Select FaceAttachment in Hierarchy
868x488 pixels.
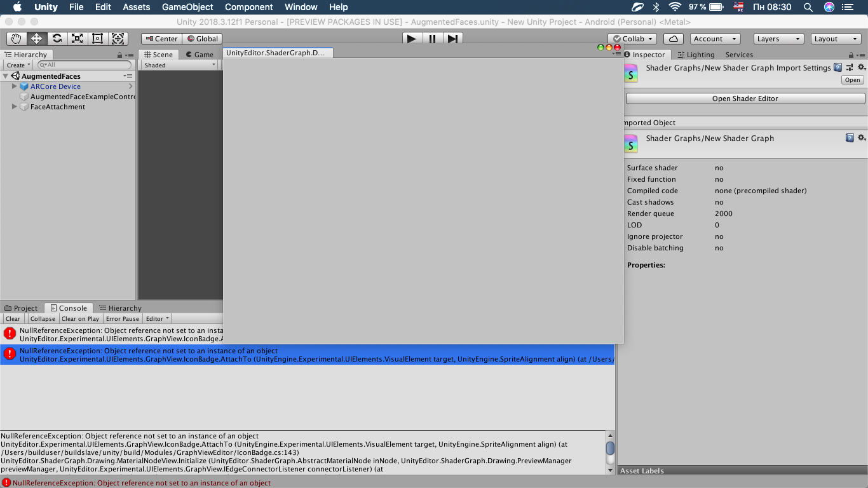(x=58, y=107)
